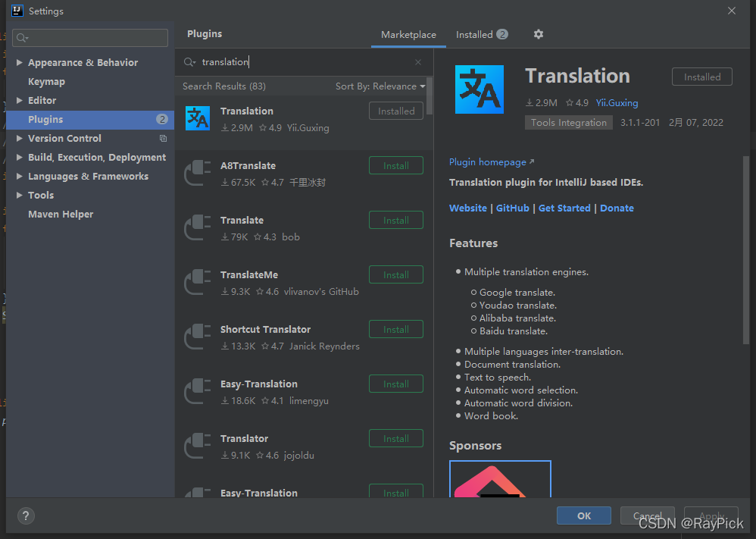Click the IntelliJ logo in title bar
The height and width of the screenshot is (539, 756).
click(17, 11)
